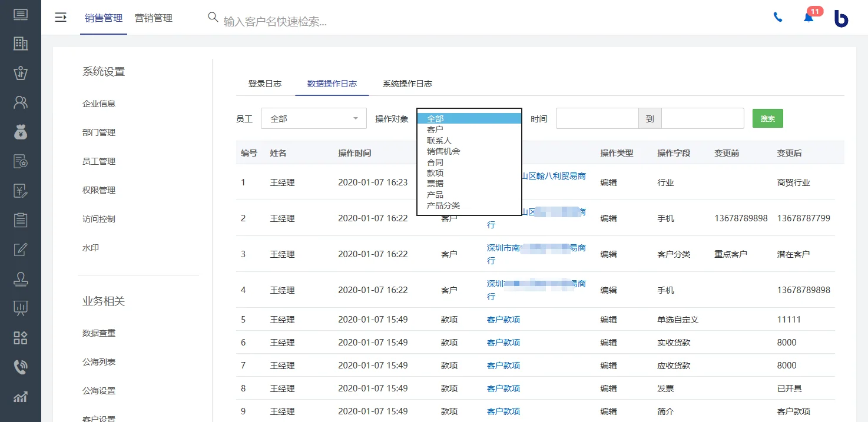Open 数据查重 under 业务相关
Screen dimensions: 868x422
click(99, 333)
